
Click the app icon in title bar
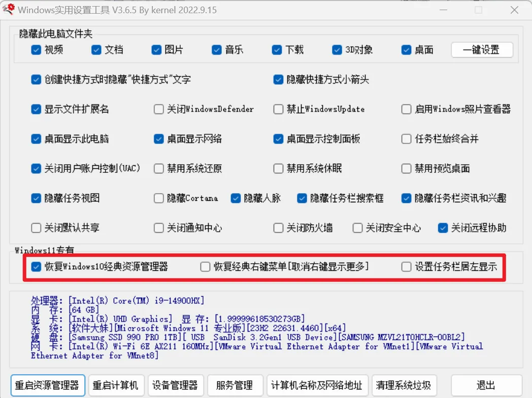(x=8, y=10)
